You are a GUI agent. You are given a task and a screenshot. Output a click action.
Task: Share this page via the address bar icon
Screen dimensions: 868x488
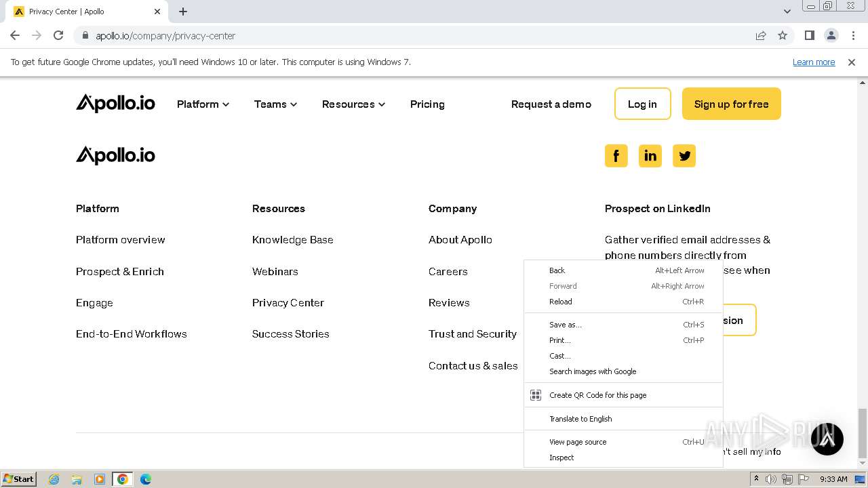pyautogui.click(x=761, y=35)
